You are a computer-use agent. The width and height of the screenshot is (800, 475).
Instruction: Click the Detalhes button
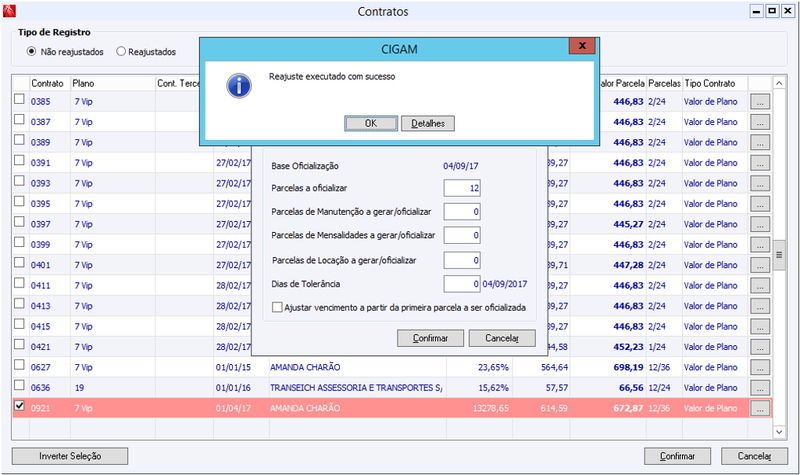(x=428, y=123)
